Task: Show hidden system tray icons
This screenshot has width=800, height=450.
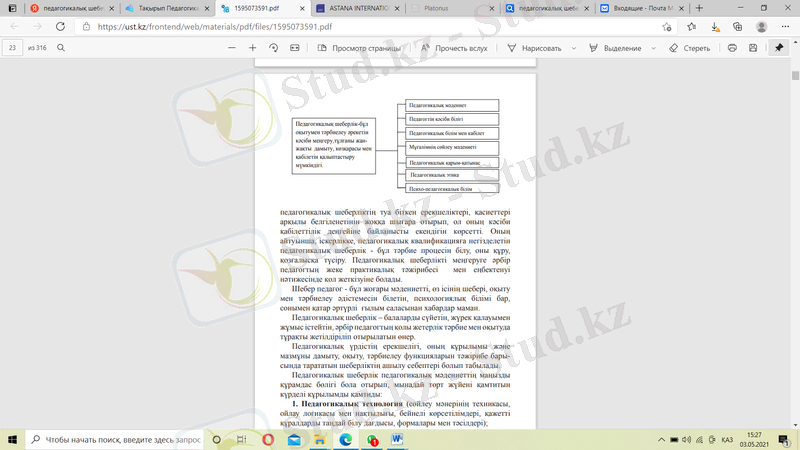Action: pyautogui.click(x=661, y=439)
